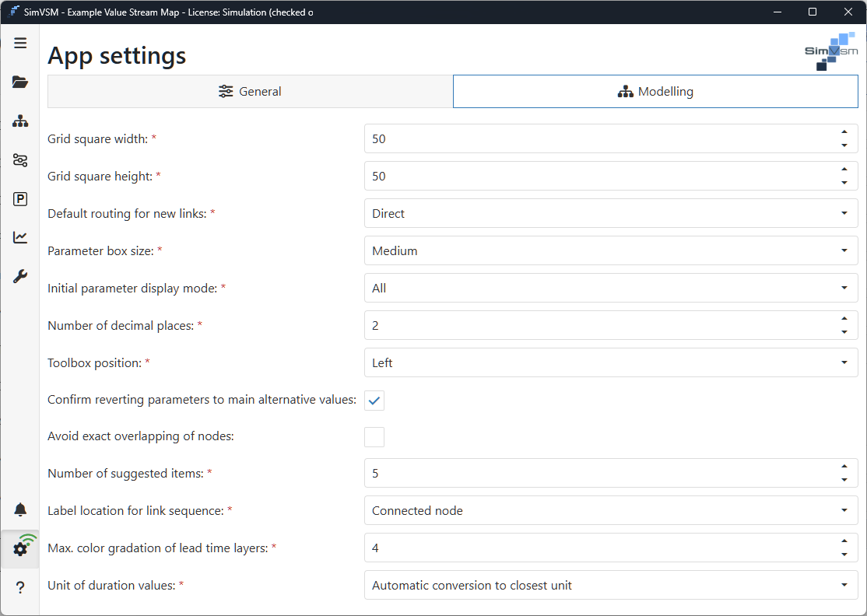Increase Grid square width value
The width and height of the screenshot is (867, 616).
(844, 132)
